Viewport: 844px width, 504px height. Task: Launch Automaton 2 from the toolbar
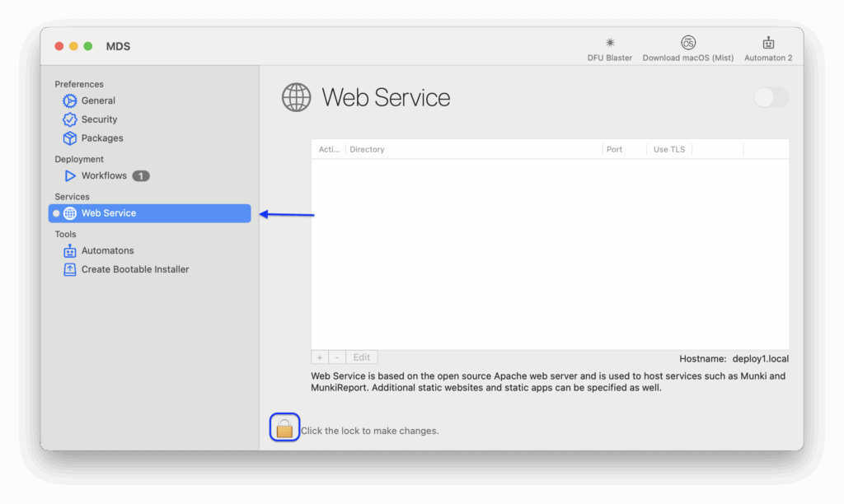tap(768, 49)
